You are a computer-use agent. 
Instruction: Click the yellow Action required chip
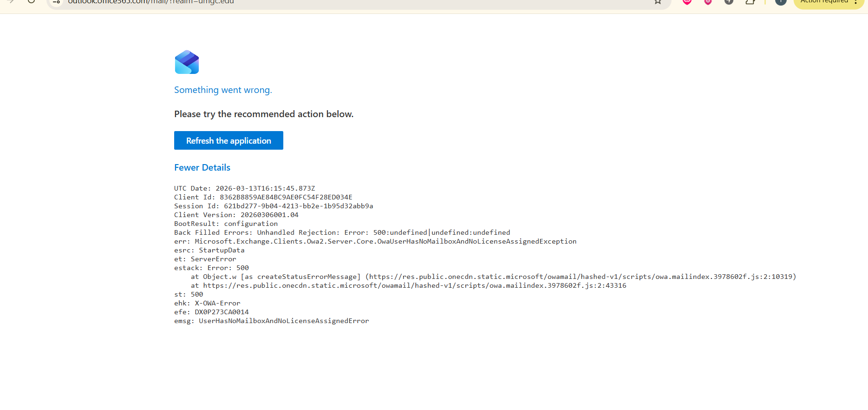pos(824,2)
